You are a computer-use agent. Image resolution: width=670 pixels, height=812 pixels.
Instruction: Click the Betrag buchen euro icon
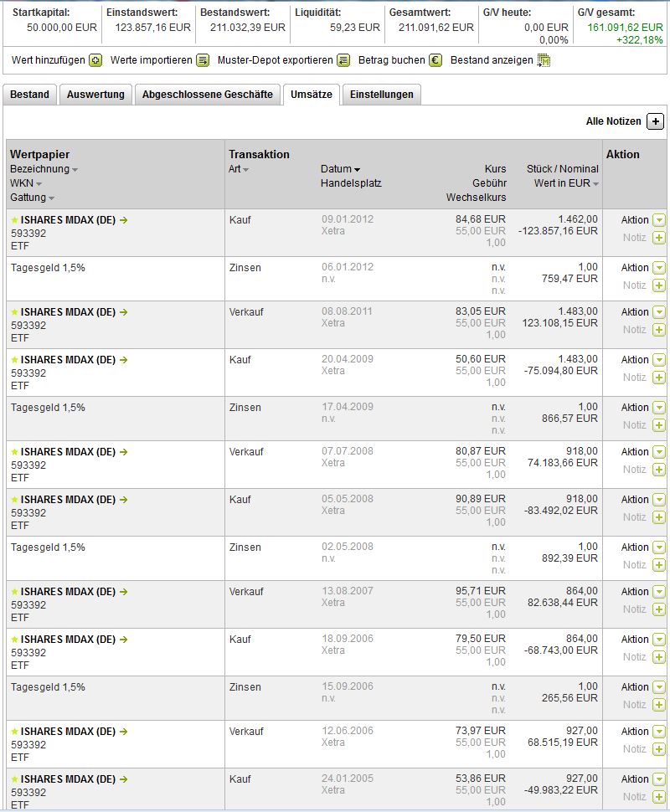[x=435, y=60]
